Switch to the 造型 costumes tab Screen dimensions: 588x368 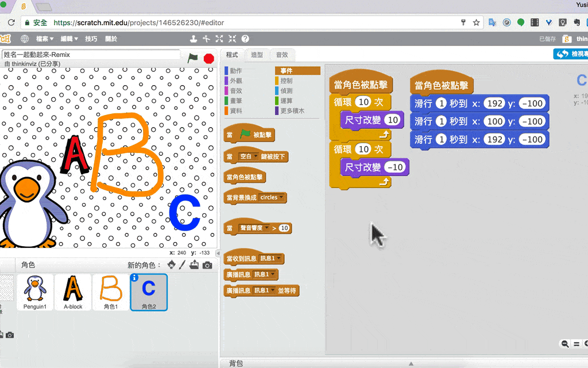(257, 55)
